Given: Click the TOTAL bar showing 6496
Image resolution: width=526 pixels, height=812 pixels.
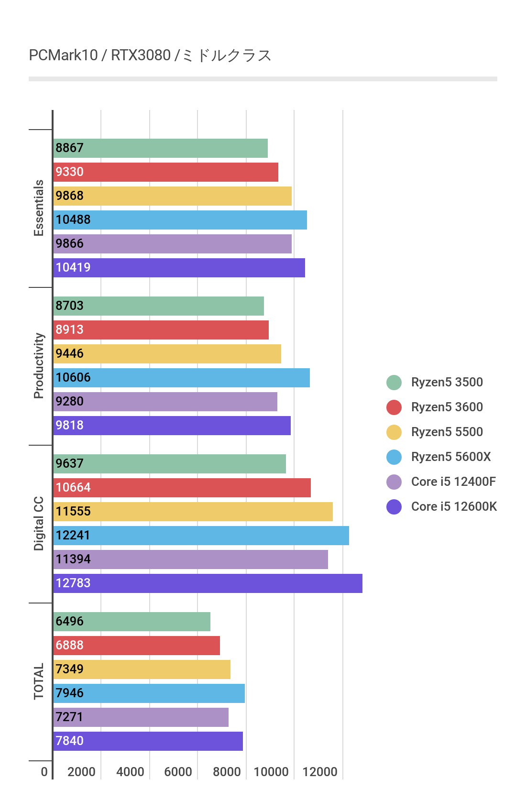Looking at the screenshot, I should pyautogui.click(x=131, y=622).
